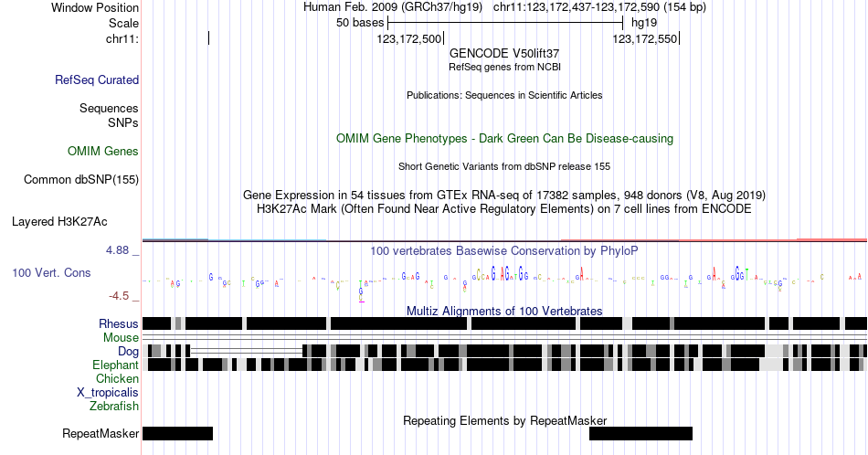Screen dimensions: 868x455
Task: Click 'Publications: Sequences in Scientific Articles' title
Action: (x=504, y=95)
